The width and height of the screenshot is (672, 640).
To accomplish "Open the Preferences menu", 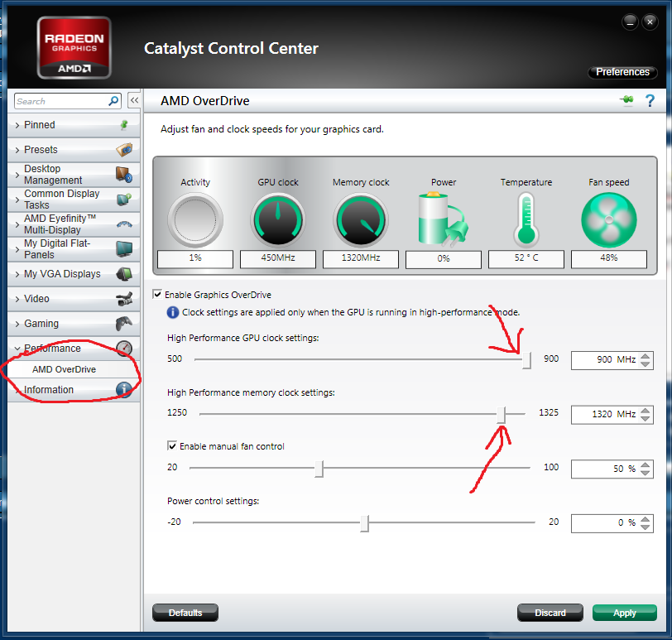I will point(622,71).
